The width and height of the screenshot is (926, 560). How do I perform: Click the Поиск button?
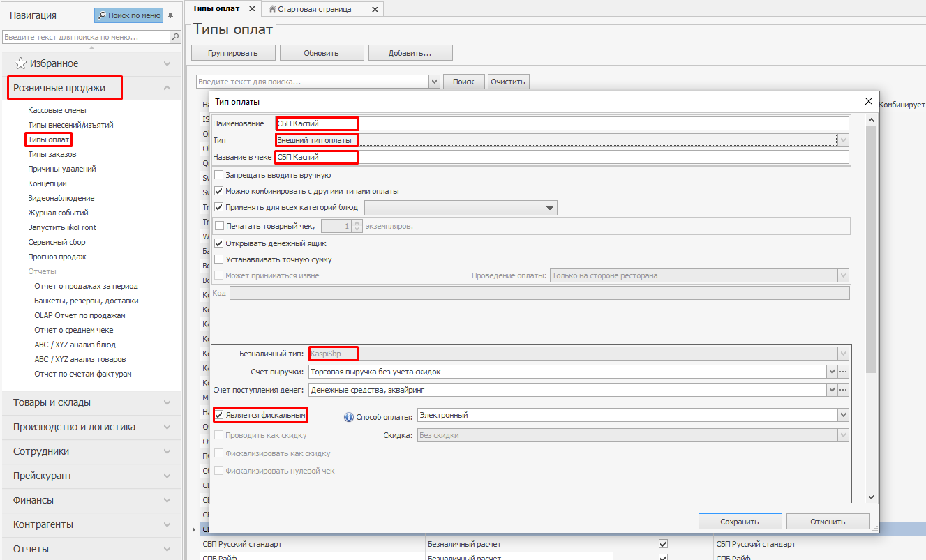[x=463, y=82]
